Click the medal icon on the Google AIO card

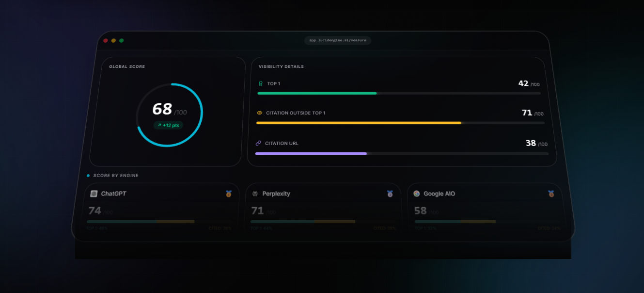551,194
